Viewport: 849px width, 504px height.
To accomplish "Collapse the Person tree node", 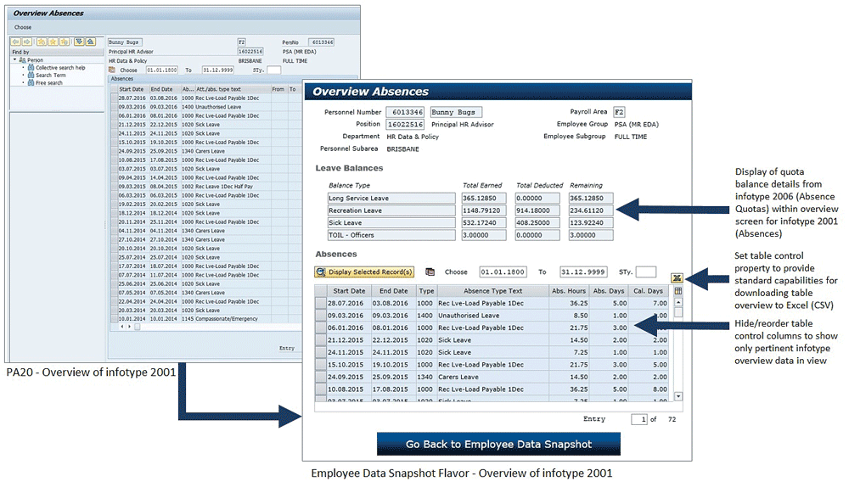I will point(15,60).
